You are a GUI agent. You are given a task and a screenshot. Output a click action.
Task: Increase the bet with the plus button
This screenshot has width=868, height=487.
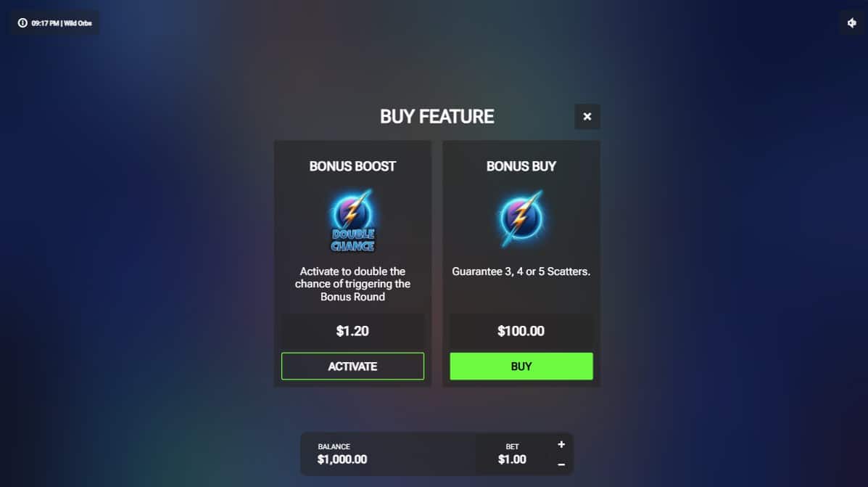[561, 444]
